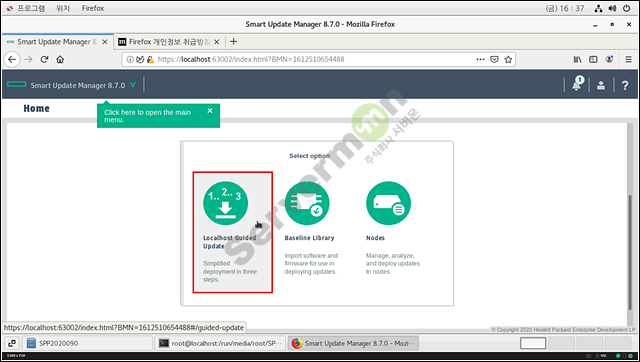Close the Firefox 개인정보 tab
This screenshot has width=640, height=362.
[x=217, y=42]
